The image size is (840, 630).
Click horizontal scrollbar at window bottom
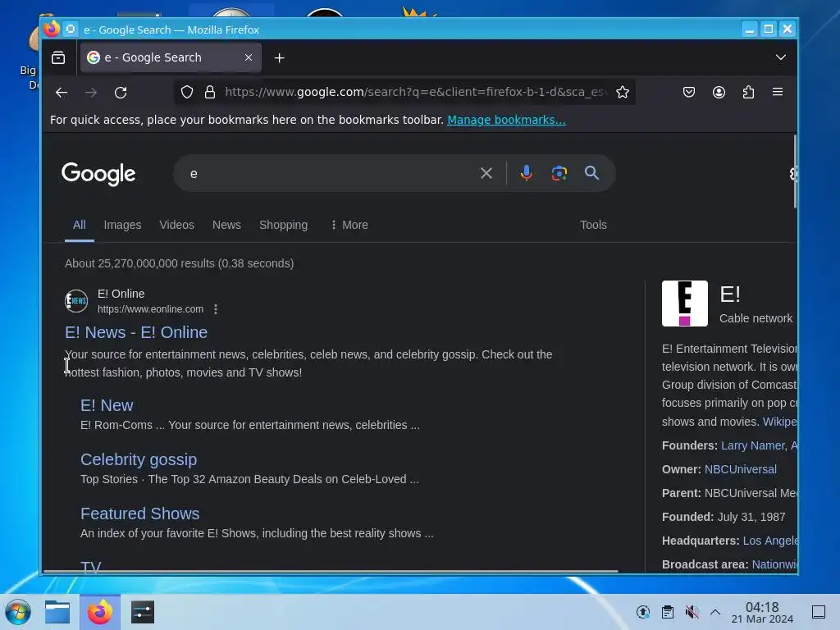click(330, 571)
